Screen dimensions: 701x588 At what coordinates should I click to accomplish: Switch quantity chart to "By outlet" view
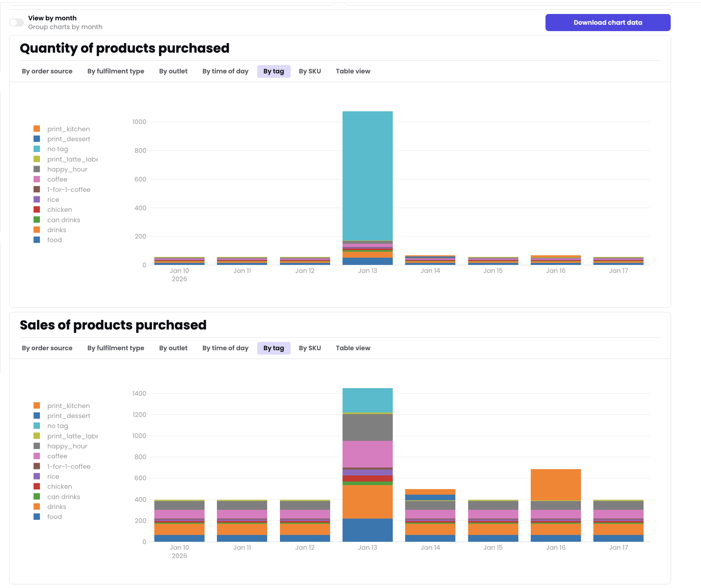(173, 71)
